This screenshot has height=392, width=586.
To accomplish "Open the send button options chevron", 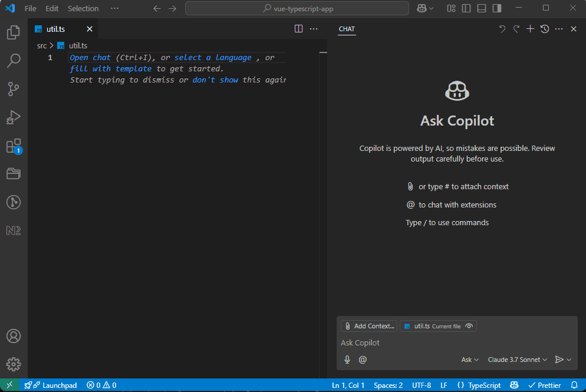I will [x=569, y=360].
